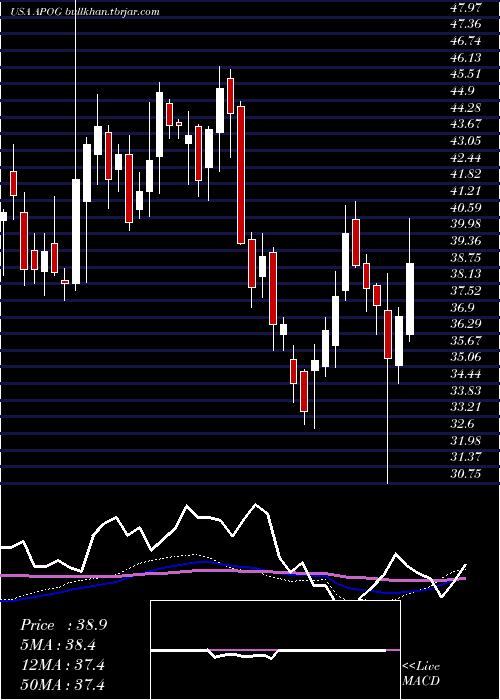Click the 43.05 price axis label
The height and width of the screenshot is (700, 500).
pos(467,141)
